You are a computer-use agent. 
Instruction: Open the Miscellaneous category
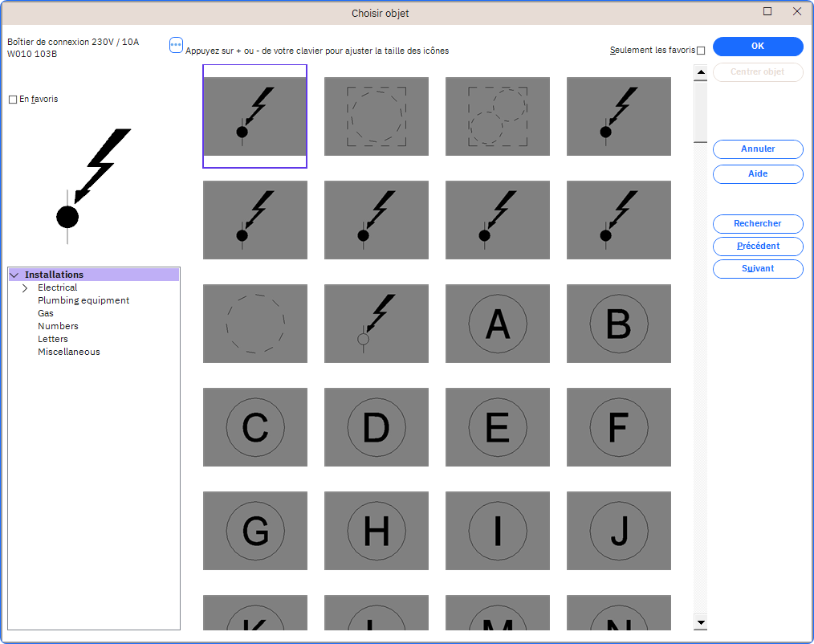click(x=69, y=352)
